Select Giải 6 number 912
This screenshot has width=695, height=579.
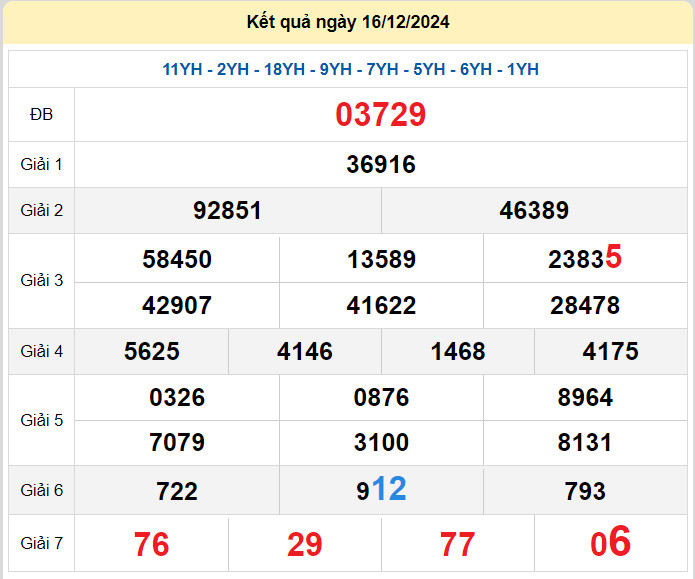(381, 489)
